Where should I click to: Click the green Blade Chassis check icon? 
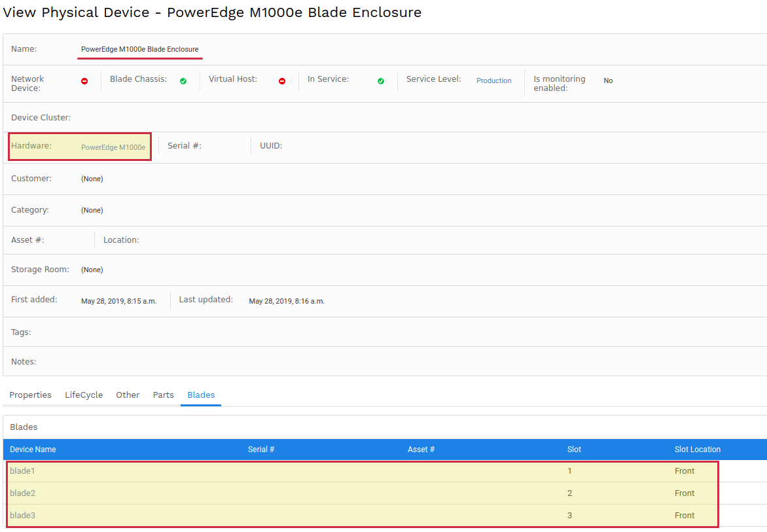tap(183, 81)
